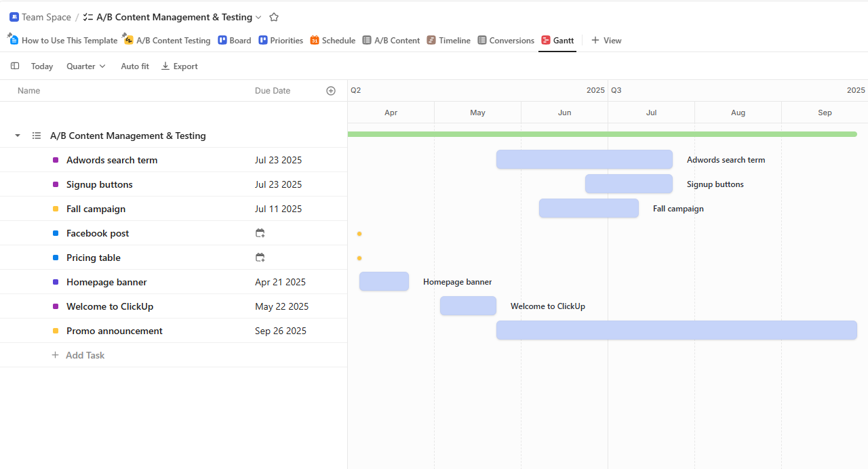The width and height of the screenshot is (868, 469).
Task: Open the calendar icon for Pricing table
Action: point(260,257)
